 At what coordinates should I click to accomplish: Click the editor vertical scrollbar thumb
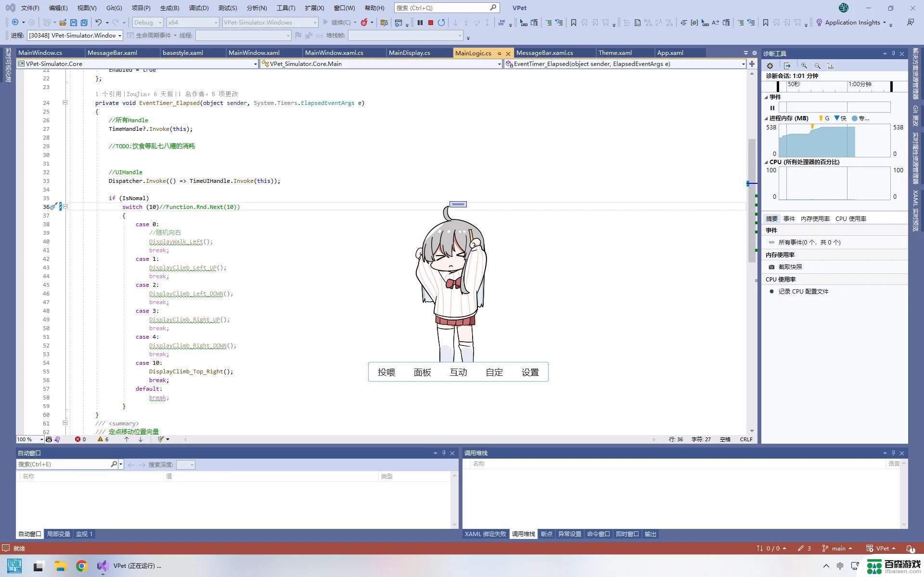[x=752, y=201]
